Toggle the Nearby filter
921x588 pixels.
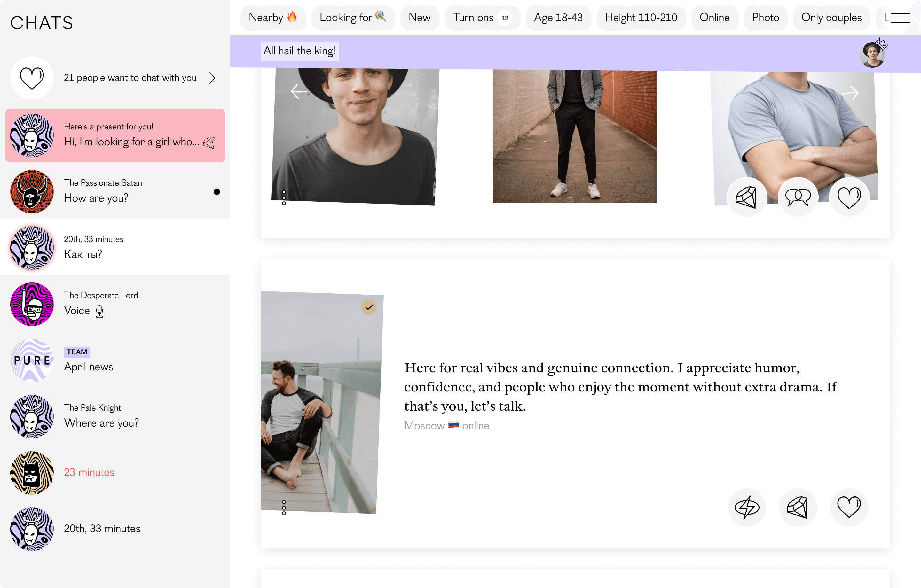click(273, 18)
